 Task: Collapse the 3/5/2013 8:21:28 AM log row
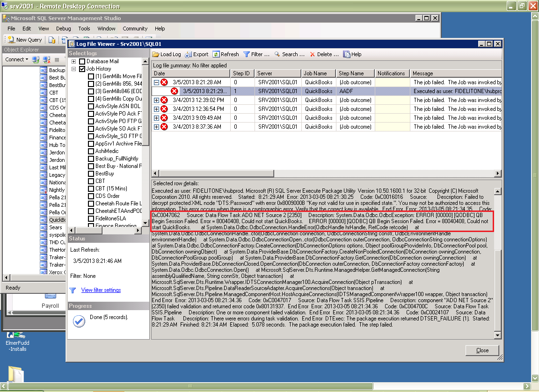[156, 82]
